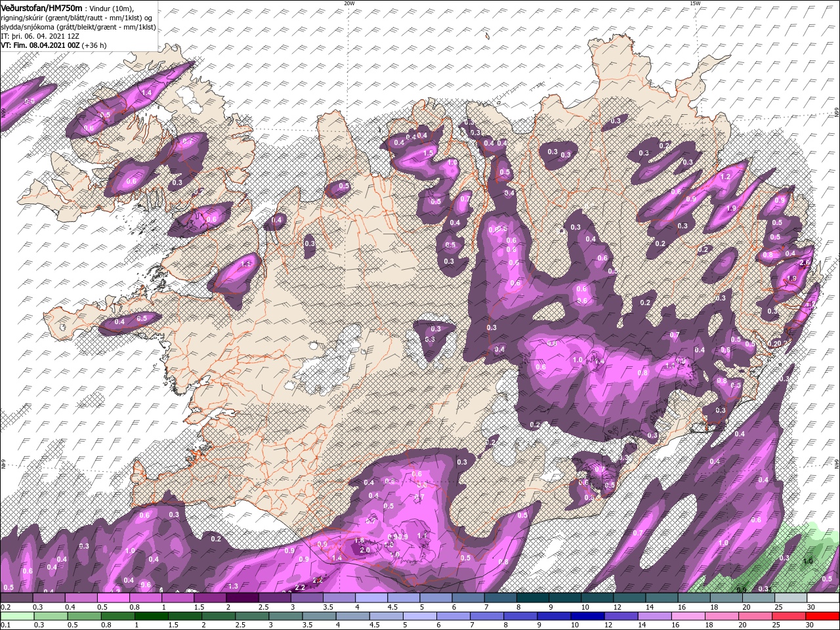Image resolution: width=840 pixels, height=630 pixels.
Task: Click the white swatch after 30 in purple scale
Action: pyautogui.click(x=823, y=598)
